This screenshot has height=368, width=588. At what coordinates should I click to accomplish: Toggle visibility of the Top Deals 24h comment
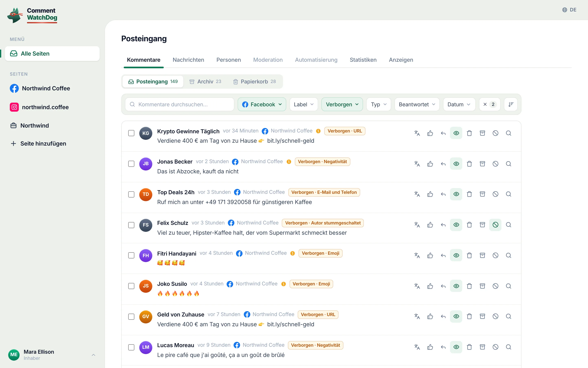click(x=456, y=194)
